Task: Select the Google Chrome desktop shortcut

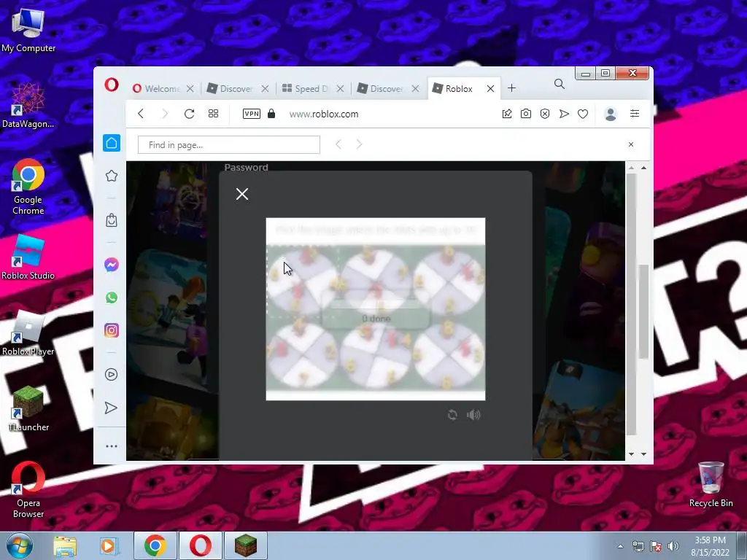Action: tap(28, 187)
